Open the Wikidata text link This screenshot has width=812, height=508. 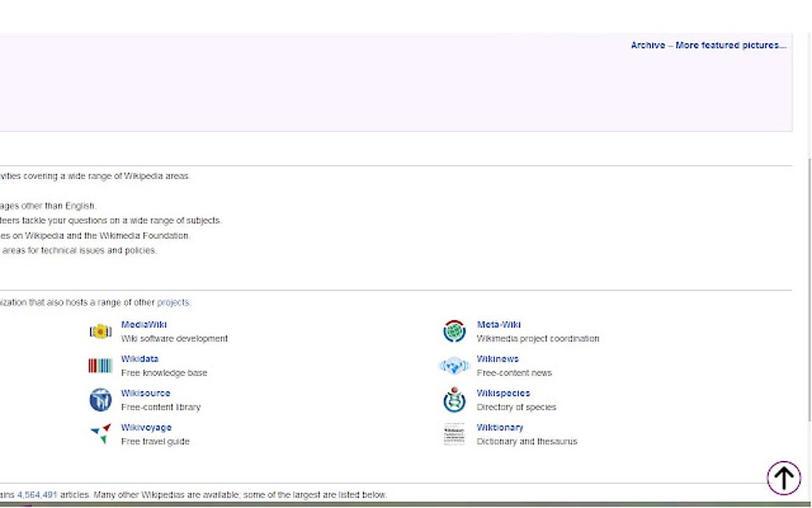pos(139,358)
